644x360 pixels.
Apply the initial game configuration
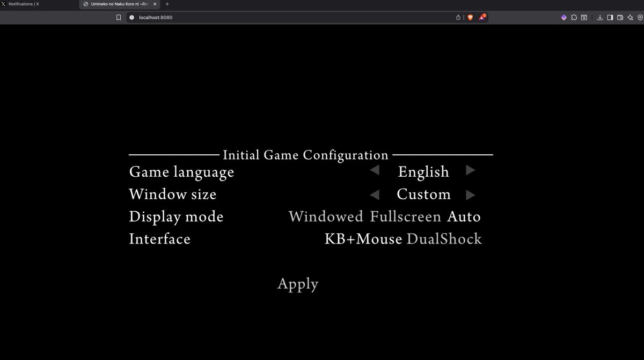click(x=298, y=284)
